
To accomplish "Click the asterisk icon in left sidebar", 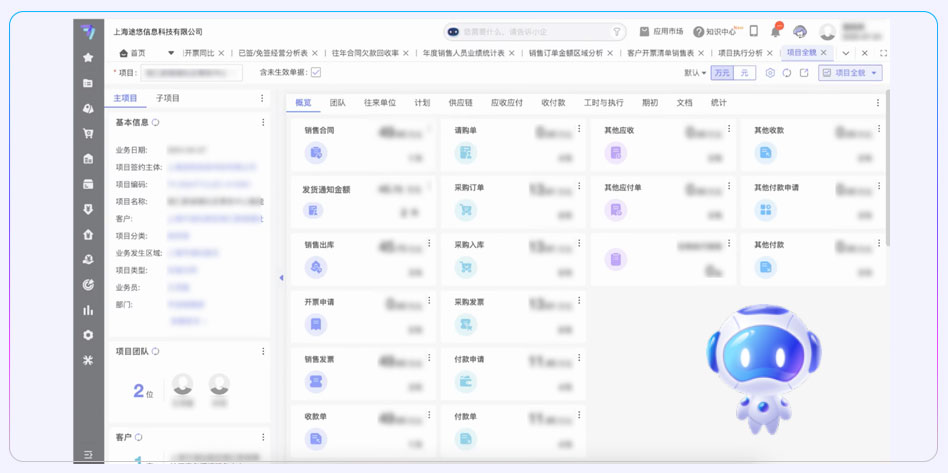I will pyautogui.click(x=88, y=360).
